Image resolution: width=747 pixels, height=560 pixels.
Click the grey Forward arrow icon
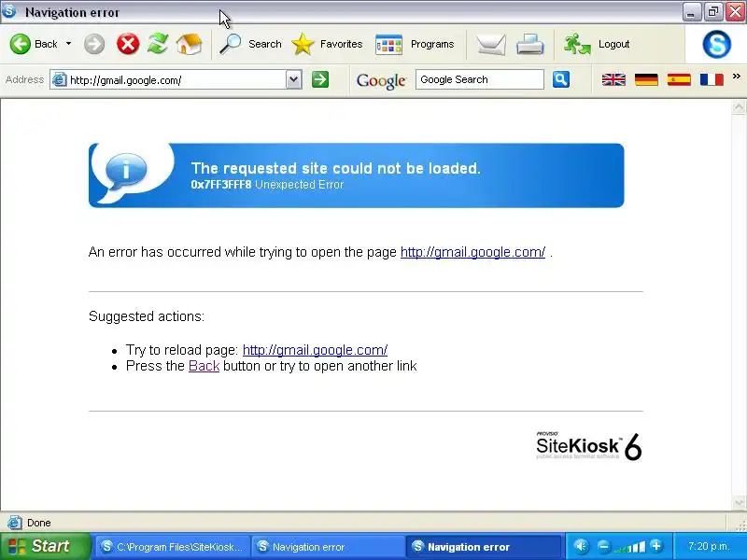[x=94, y=44]
